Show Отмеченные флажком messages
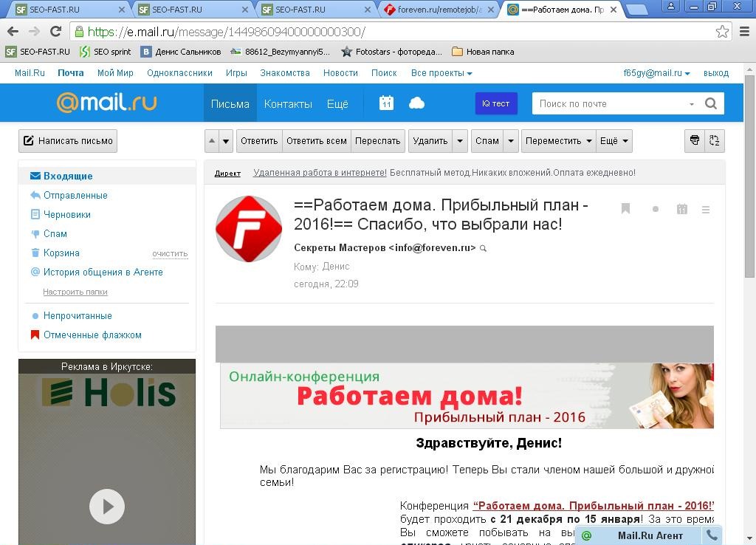This screenshot has height=545, width=756. [x=92, y=335]
